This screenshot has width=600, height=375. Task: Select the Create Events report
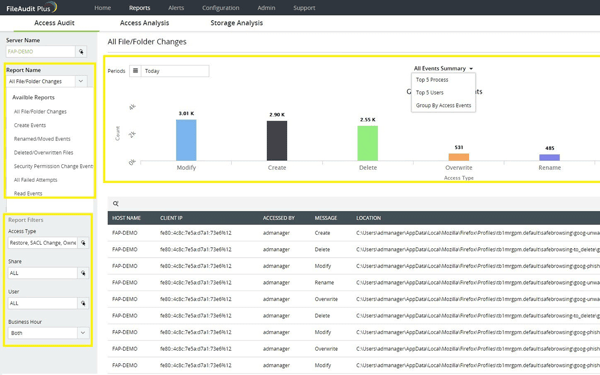[x=30, y=125]
